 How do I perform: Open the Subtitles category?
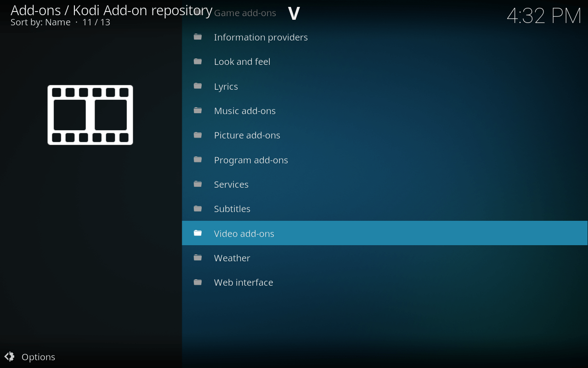click(x=385, y=208)
